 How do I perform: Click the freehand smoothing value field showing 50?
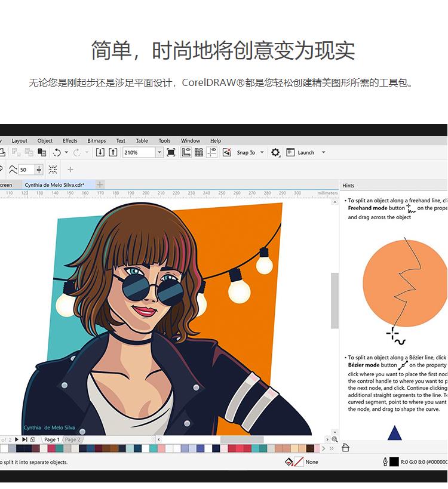26,170
